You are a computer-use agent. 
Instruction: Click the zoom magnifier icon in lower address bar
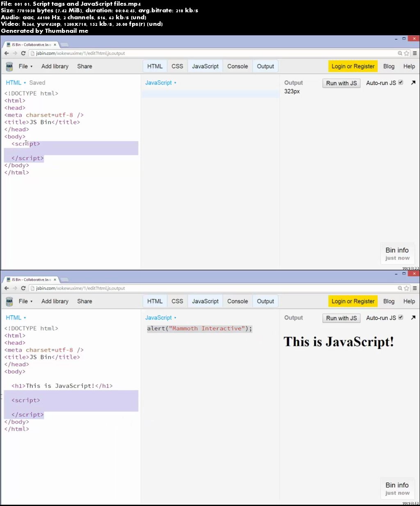400,288
